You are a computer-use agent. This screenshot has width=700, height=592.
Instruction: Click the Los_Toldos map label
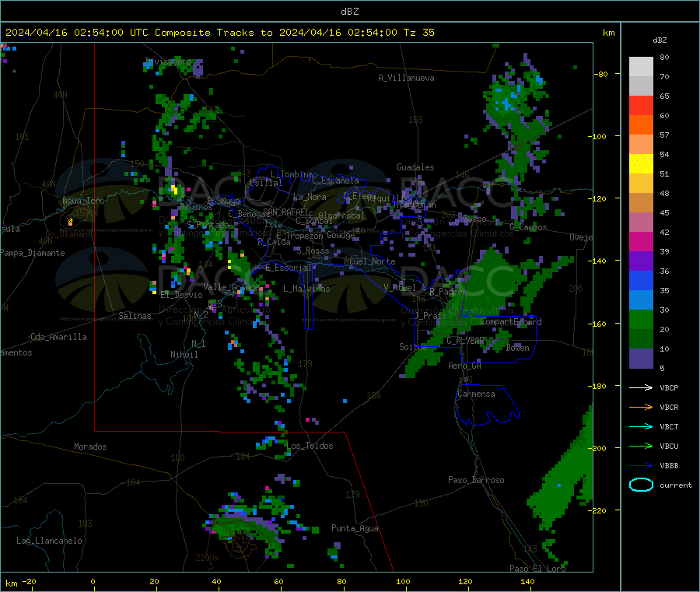[x=310, y=446]
